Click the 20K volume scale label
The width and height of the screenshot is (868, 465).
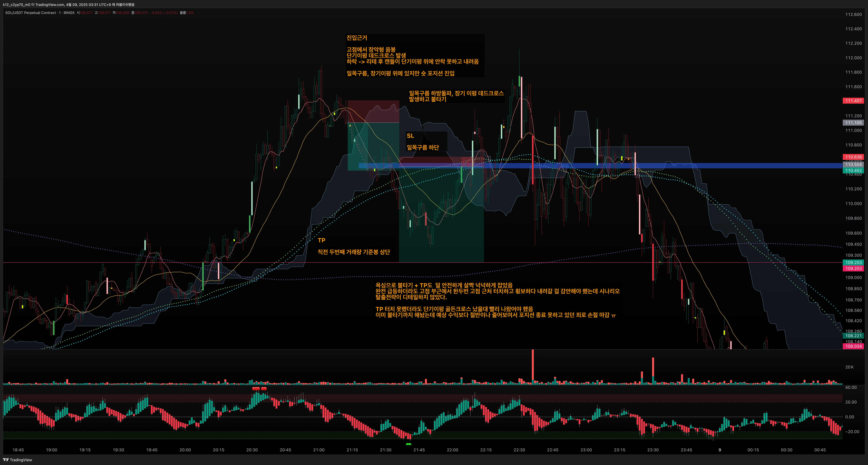click(849, 367)
